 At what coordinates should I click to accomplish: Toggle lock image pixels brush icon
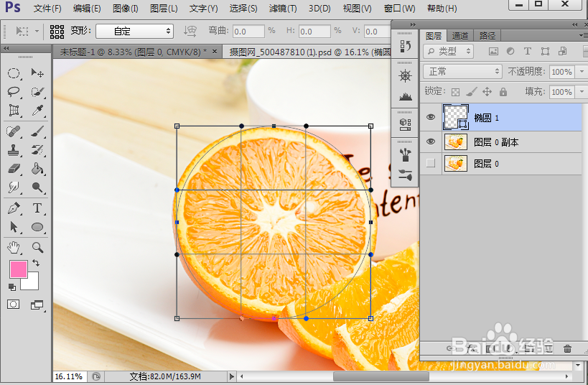[472, 91]
